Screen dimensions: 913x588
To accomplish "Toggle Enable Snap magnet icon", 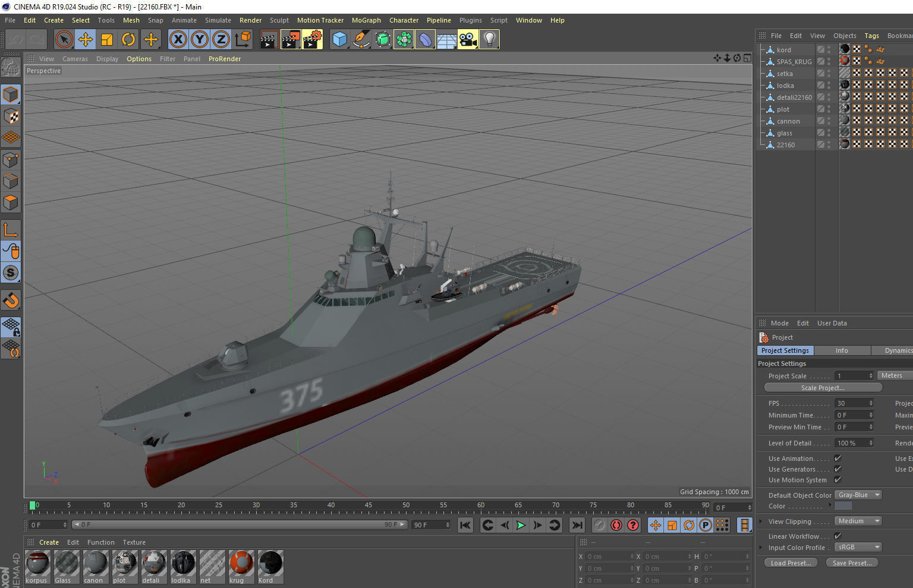I will 11,300.
